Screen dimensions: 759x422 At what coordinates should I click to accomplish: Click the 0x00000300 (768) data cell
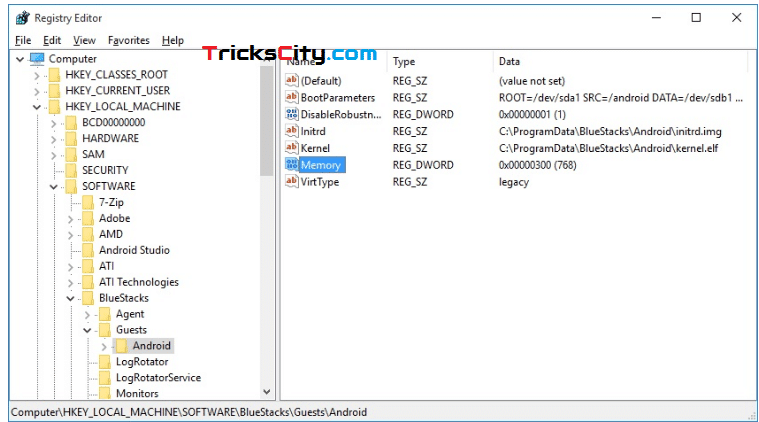[x=537, y=165]
